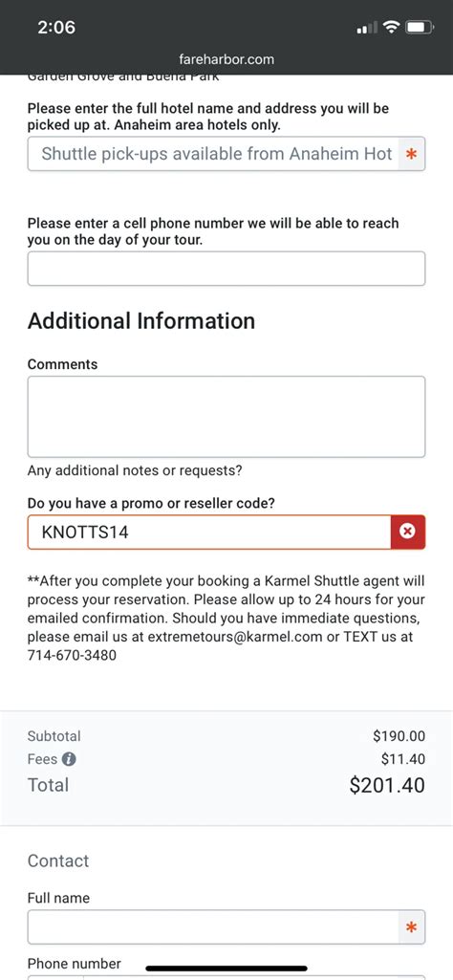Tap the fareharbor.com address bar
The width and height of the screenshot is (453, 980).
pos(226,60)
